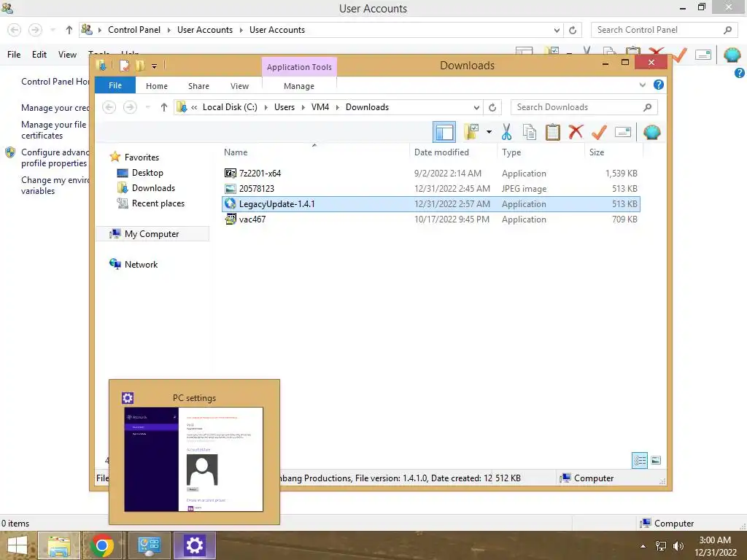Click the red X Delete icon in Downloads
Image resolution: width=747 pixels, height=560 pixels.
click(576, 132)
